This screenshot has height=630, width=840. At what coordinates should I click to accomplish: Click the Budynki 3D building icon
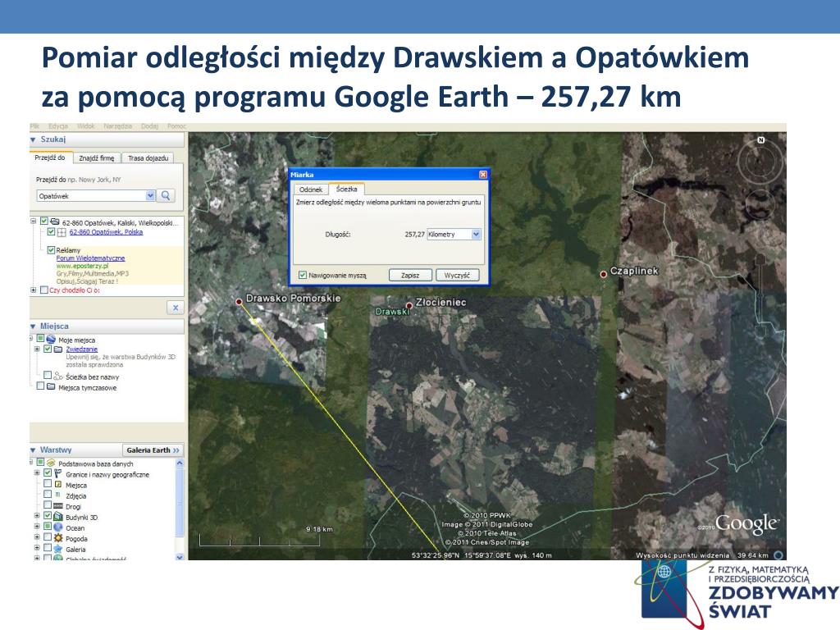pos(58,517)
